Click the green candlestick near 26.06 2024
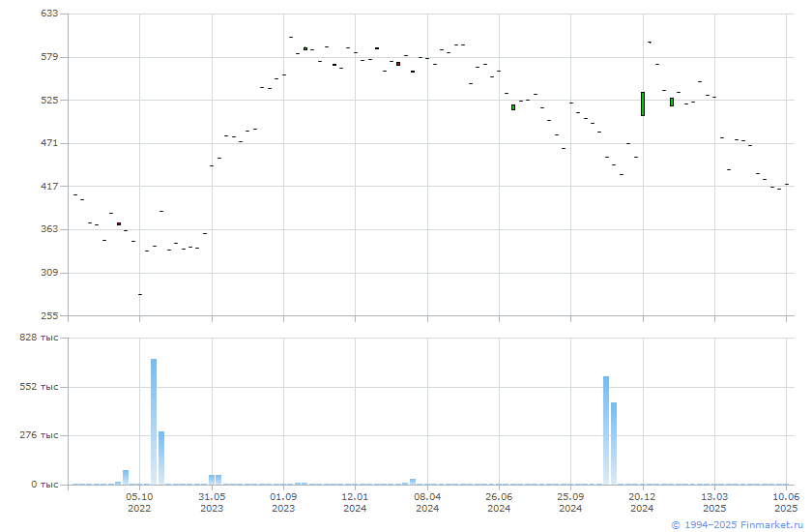This screenshot has width=812, height=532. tap(513, 107)
